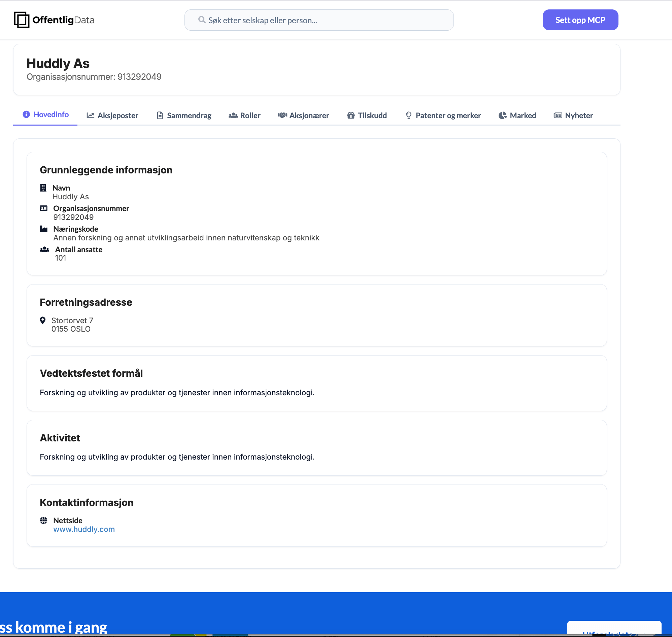Click the handshake icon on Aksjonærer
The height and width of the screenshot is (637, 672).
point(282,115)
